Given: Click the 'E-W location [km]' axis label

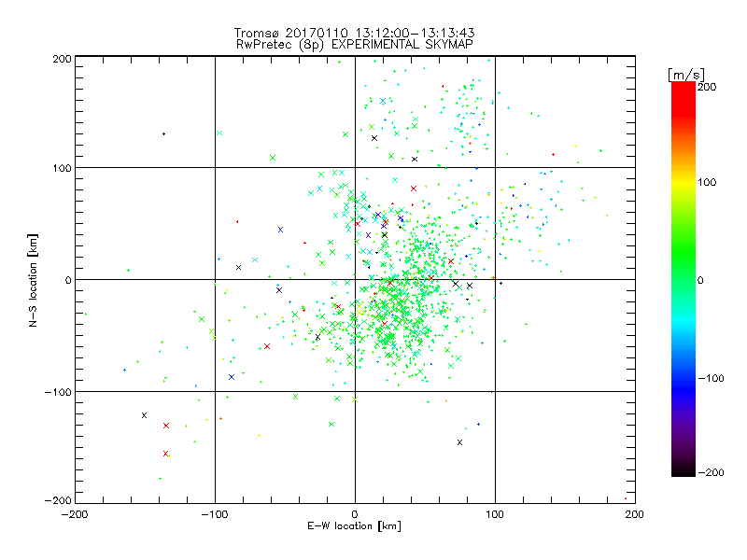Looking at the screenshot, I should 354,525.
